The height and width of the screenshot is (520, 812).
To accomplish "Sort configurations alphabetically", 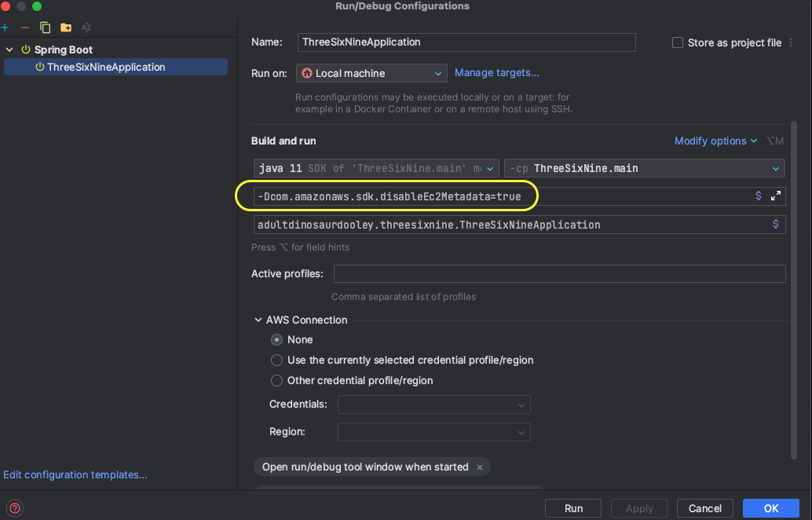I will (86, 27).
